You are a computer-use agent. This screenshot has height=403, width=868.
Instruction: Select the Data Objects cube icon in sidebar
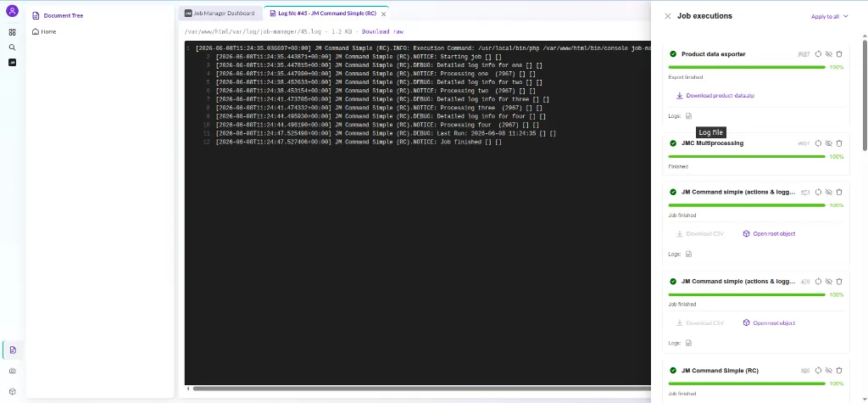[13, 391]
